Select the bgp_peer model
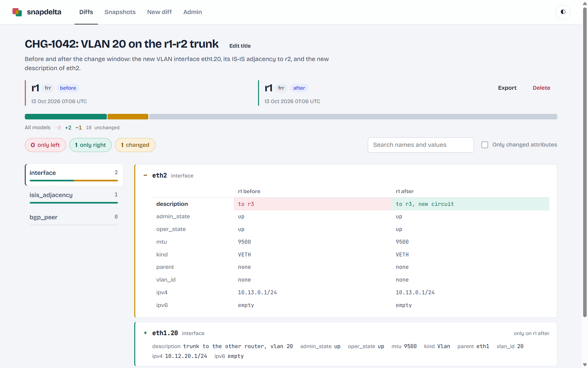 [74, 219]
